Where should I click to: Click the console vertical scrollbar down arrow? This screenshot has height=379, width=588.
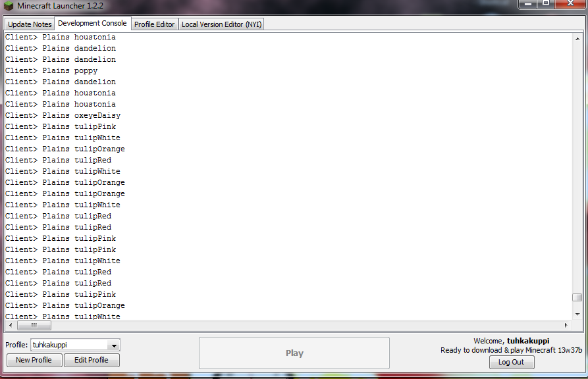pyautogui.click(x=577, y=314)
